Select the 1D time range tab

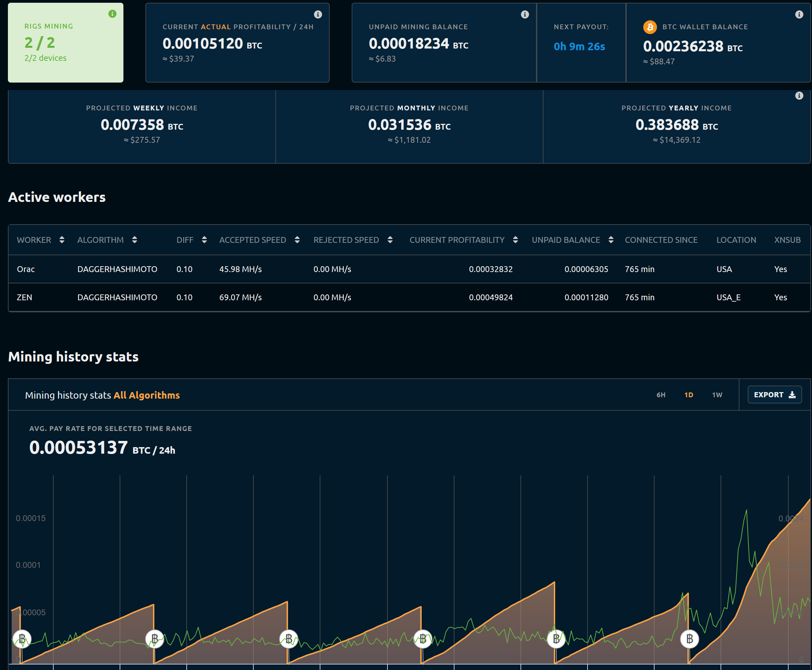point(689,395)
